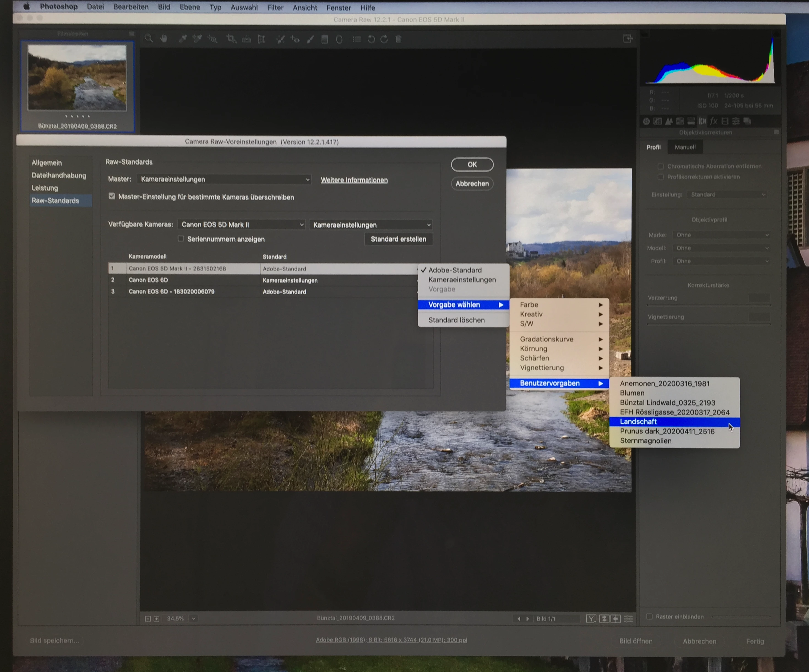Image resolution: width=809 pixels, height=672 pixels.
Task: Switch to the Manuell tab
Action: coord(685,147)
